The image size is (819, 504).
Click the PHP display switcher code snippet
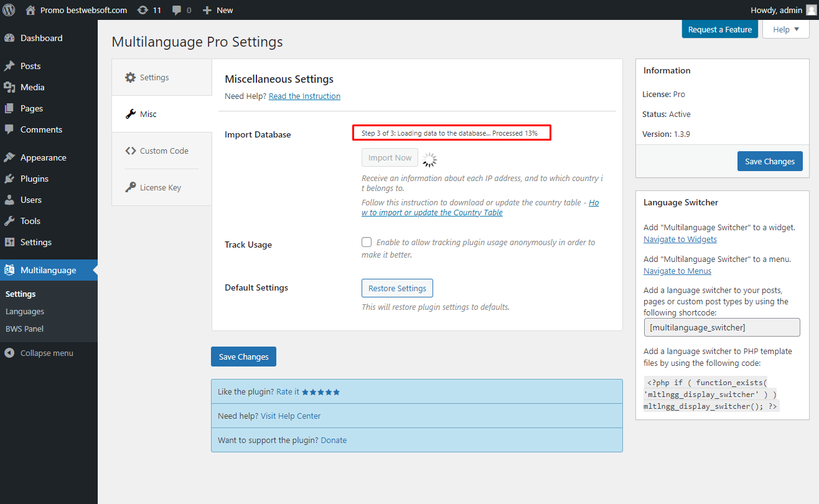pyautogui.click(x=710, y=394)
